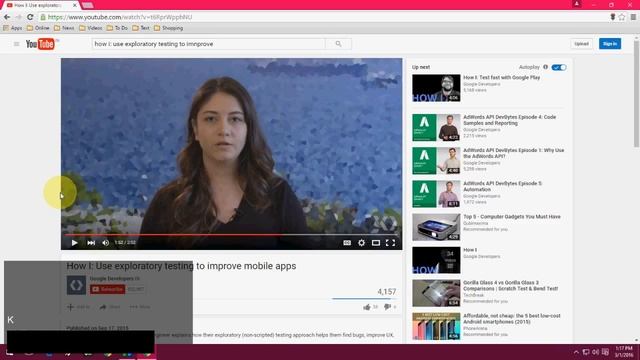Screen dimensions: 640x360
Task: Click the Share arrow button
Action: (x=110, y=307)
